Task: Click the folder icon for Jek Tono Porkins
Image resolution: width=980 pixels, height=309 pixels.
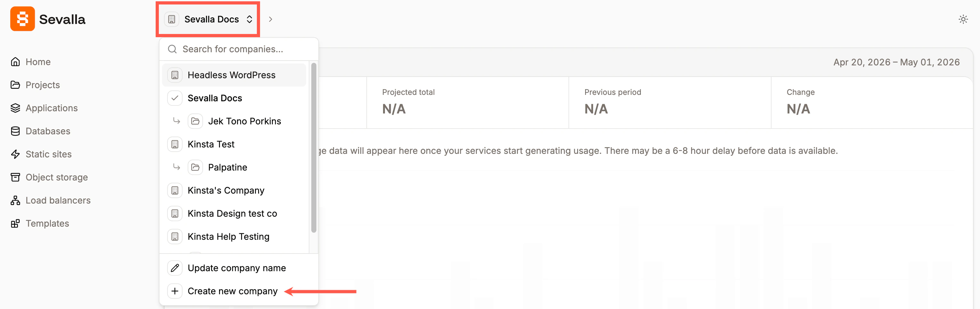Action: (195, 121)
